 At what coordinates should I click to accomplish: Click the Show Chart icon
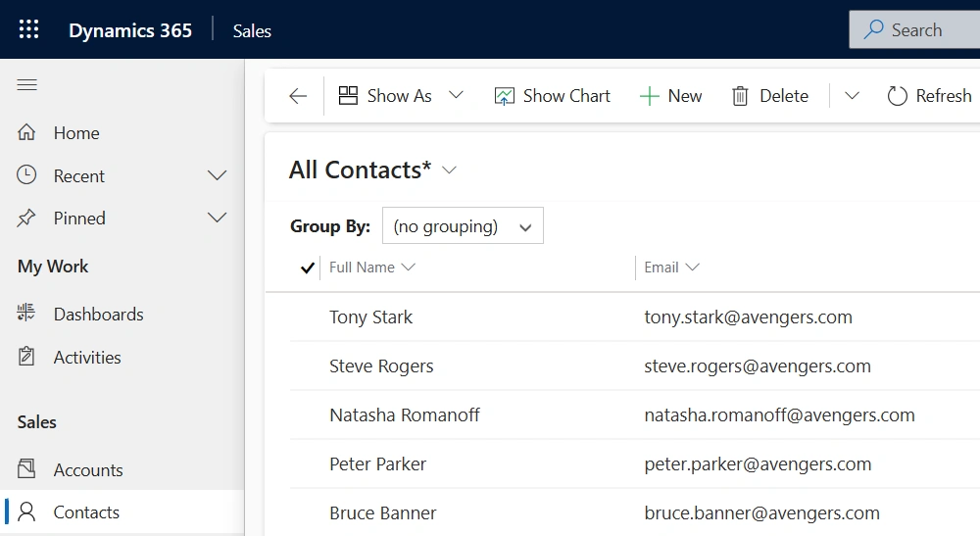coord(505,96)
